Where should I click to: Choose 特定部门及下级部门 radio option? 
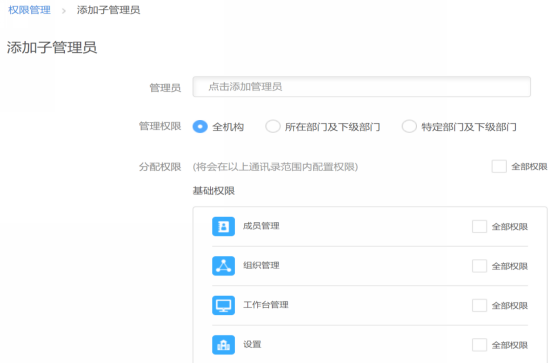pos(409,127)
